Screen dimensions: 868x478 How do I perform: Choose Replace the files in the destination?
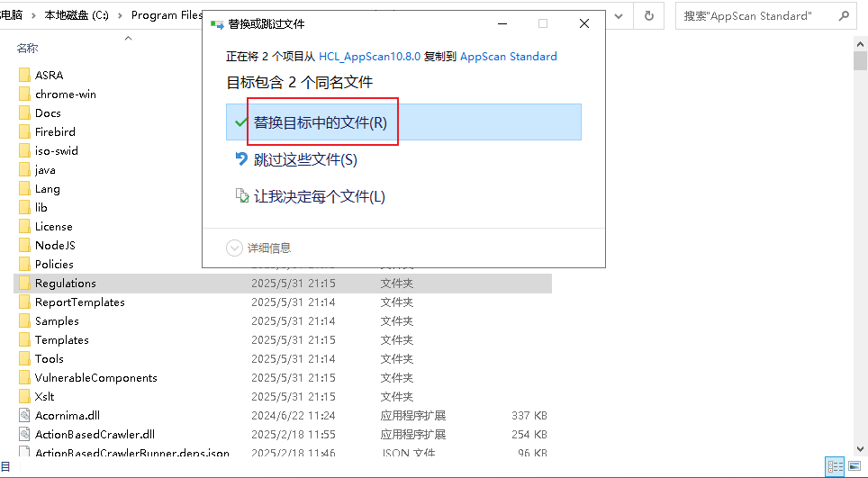click(403, 122)
